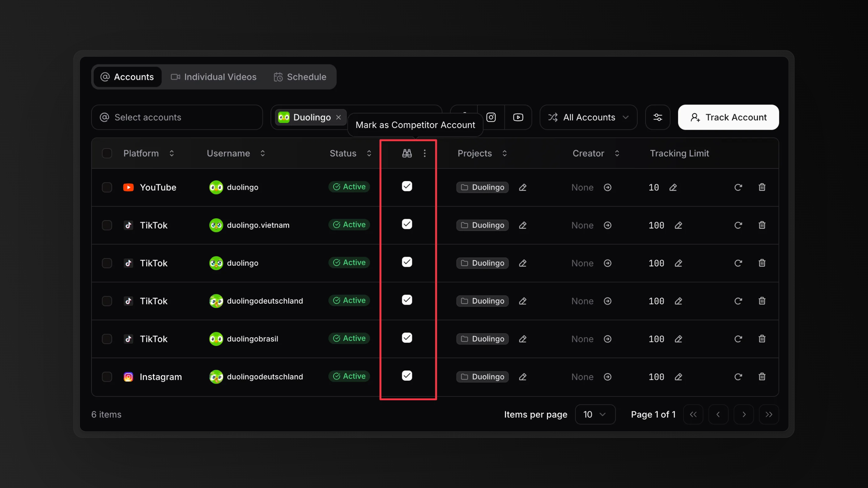Click the Select accounts search field
Viewport: 868px width, 488px height.
(x=177, y=117)
